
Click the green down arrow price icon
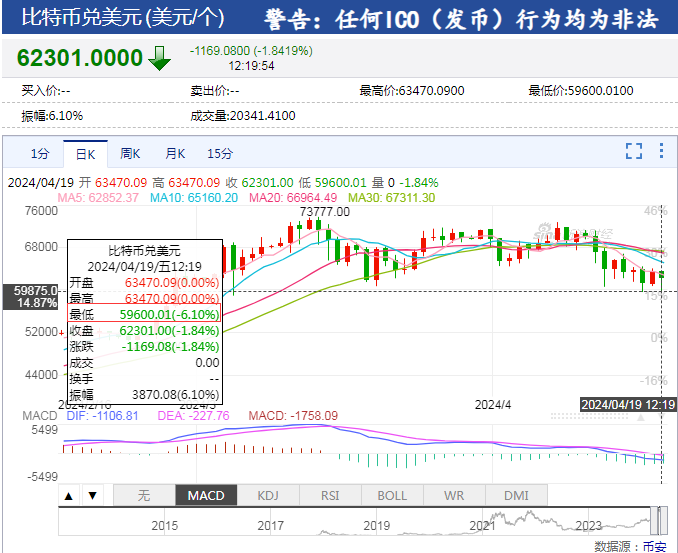[160, 58]
